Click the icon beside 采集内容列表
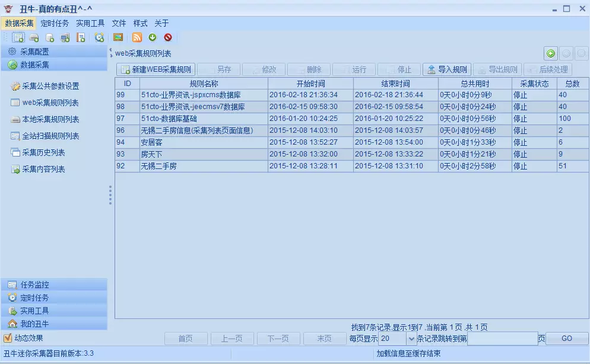This screenshot has width=590, height=364. coord(15,170)
